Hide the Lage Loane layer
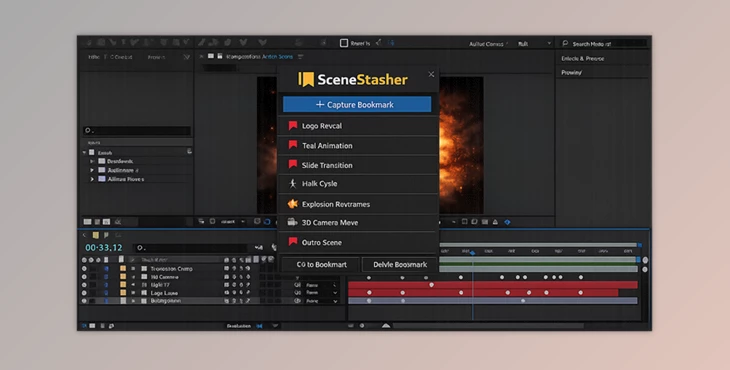Viewport: 730px width, 370px height. pos(84,293)
